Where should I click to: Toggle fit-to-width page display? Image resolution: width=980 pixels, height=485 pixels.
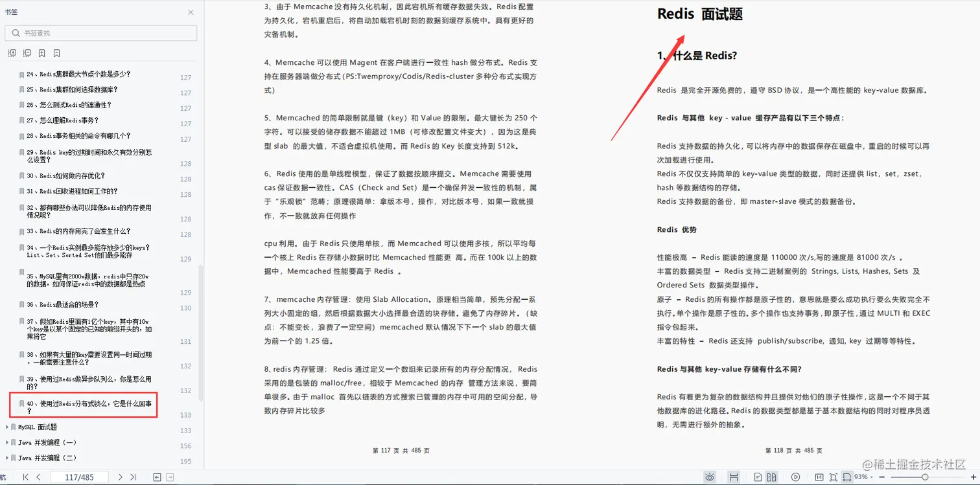point(848,477)
